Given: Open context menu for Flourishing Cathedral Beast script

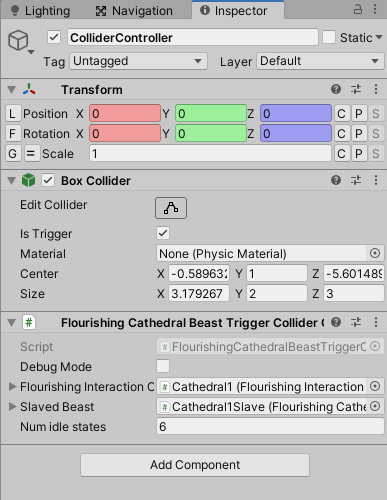Looking at the screenshot, I should point(376,322).
